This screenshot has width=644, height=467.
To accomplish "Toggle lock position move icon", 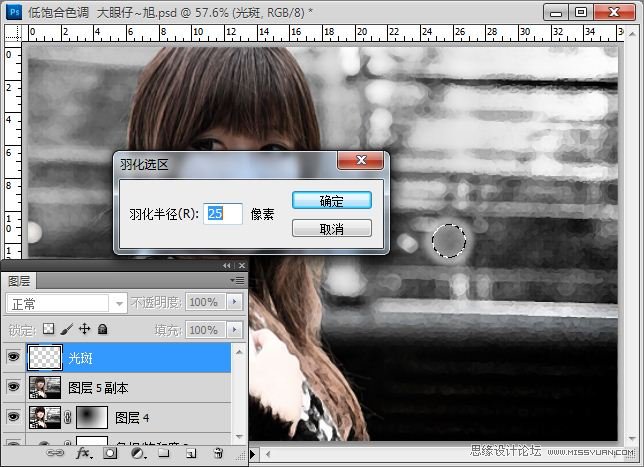I will (84, 329).
